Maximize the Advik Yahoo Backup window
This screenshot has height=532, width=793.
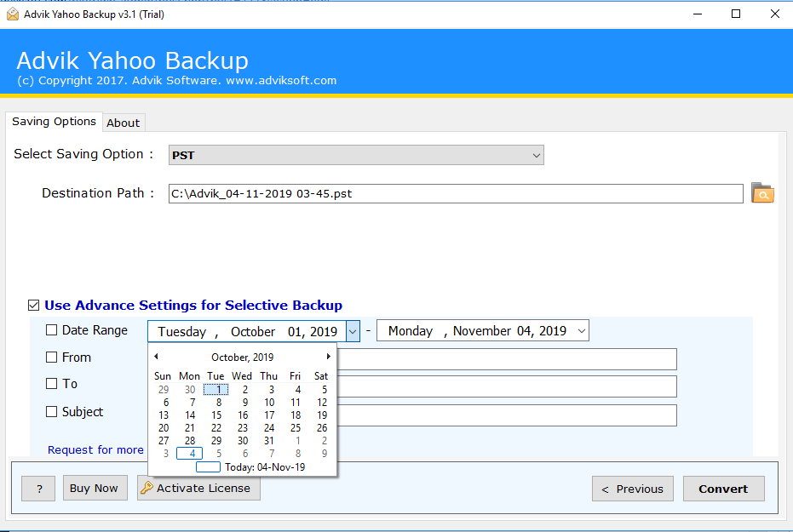(736, 14)
